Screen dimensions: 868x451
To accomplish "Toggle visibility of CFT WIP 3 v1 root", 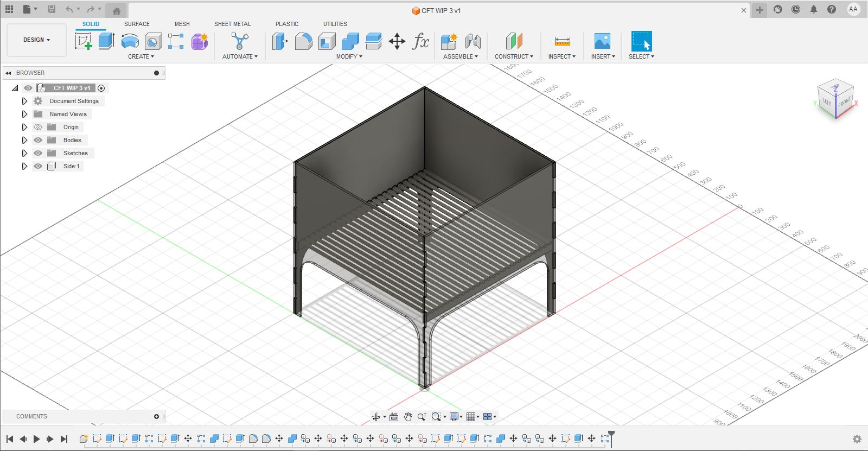I will (x=28, y=88).
